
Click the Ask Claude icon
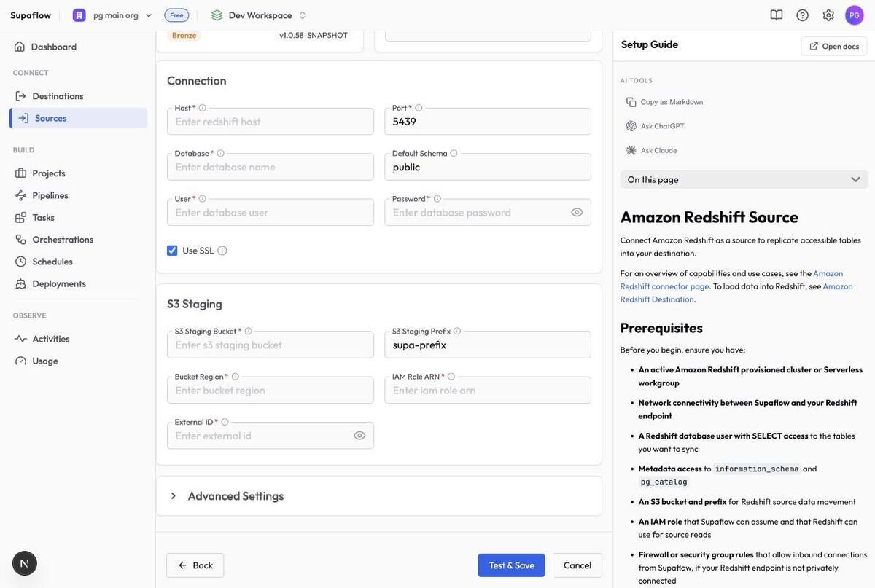coord(631,150)
